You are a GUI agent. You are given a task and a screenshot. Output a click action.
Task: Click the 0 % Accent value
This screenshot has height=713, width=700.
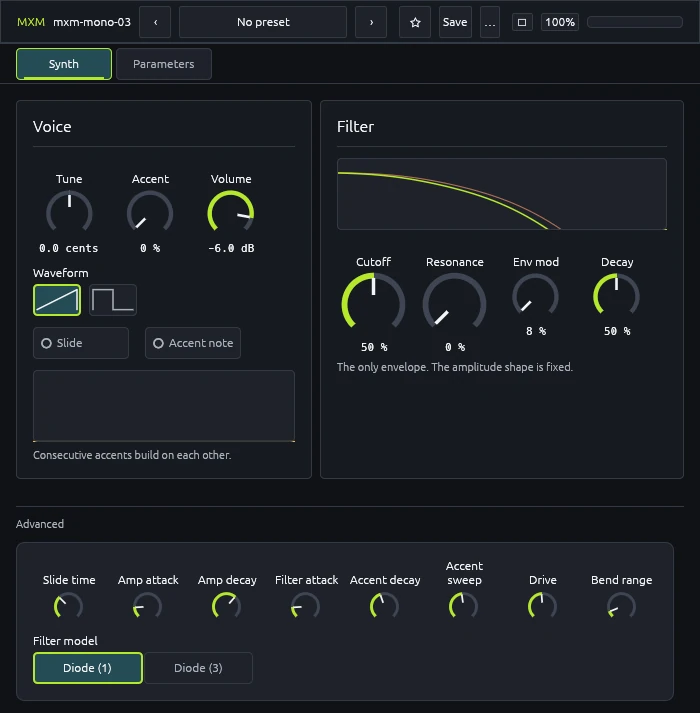(150, 248)
